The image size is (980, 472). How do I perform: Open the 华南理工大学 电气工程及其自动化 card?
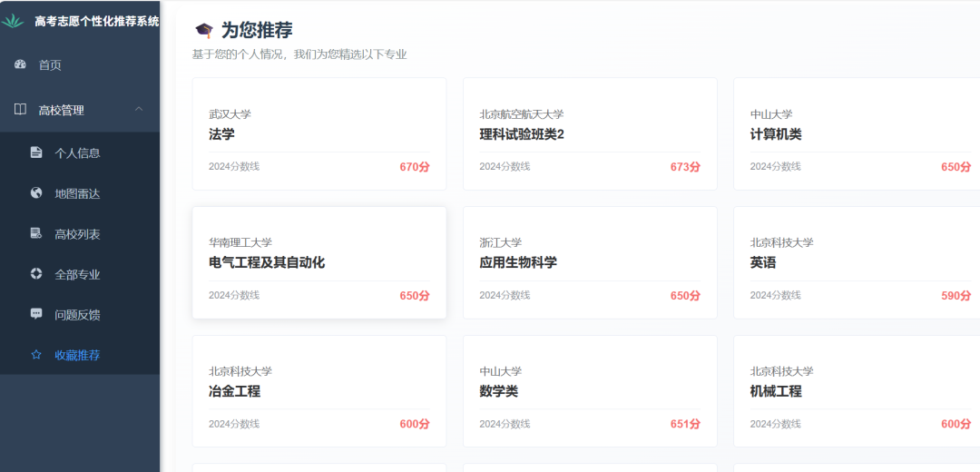[319, 262]
